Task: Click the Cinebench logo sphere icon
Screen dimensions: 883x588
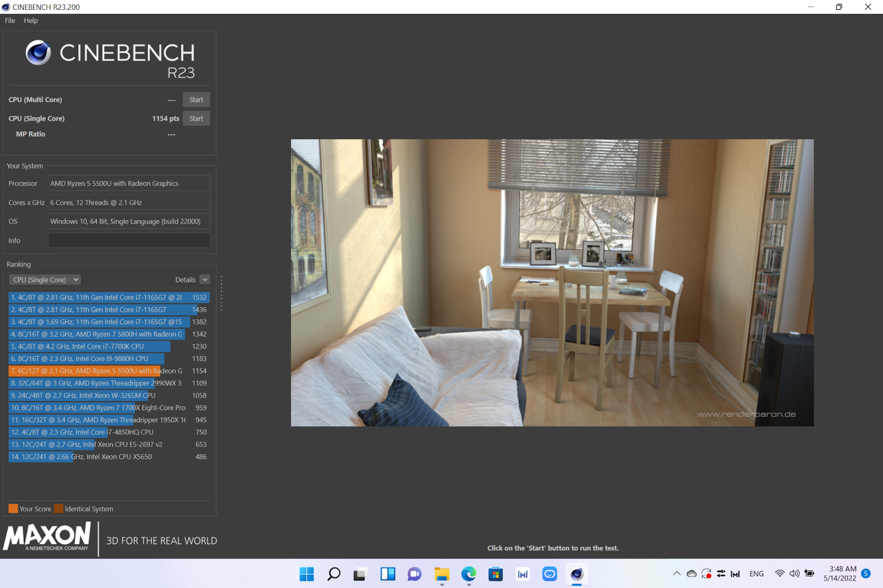Action: 38,53
